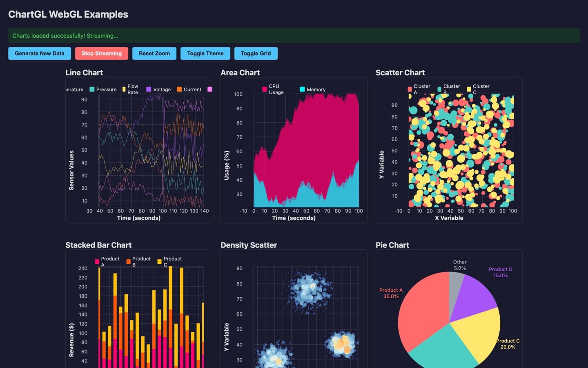The image size is (588, 368).
Task: Stop the data streaming
Action: 102,54
